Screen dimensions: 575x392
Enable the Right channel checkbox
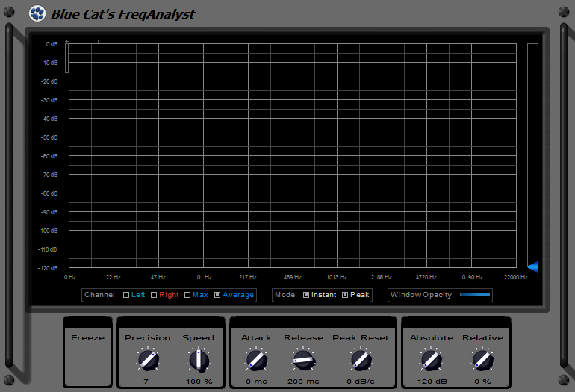[x=154, y=295]
